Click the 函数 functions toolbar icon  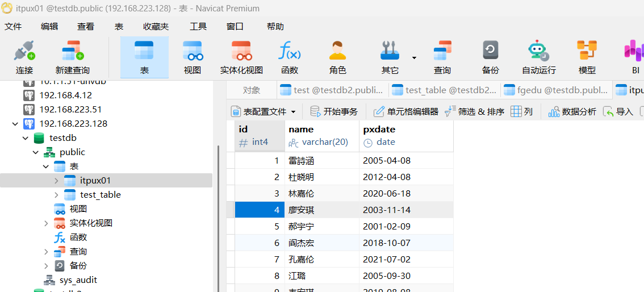pos(289,57)
